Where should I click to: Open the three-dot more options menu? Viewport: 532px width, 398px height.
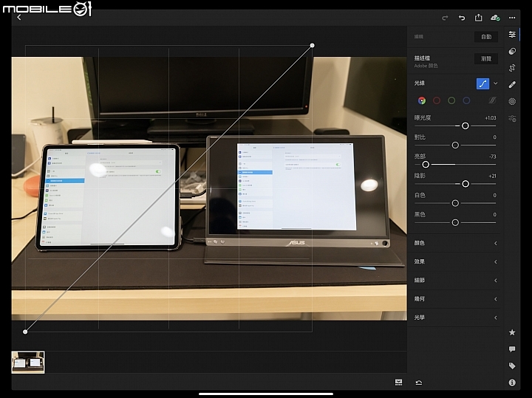point(512,18)
